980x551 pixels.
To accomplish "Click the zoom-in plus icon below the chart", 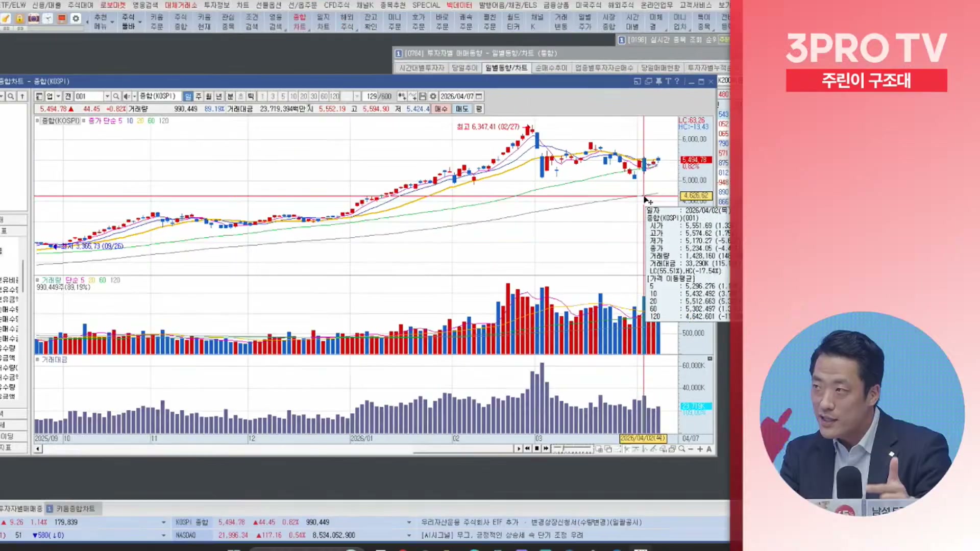I will [x=700, y=449].
